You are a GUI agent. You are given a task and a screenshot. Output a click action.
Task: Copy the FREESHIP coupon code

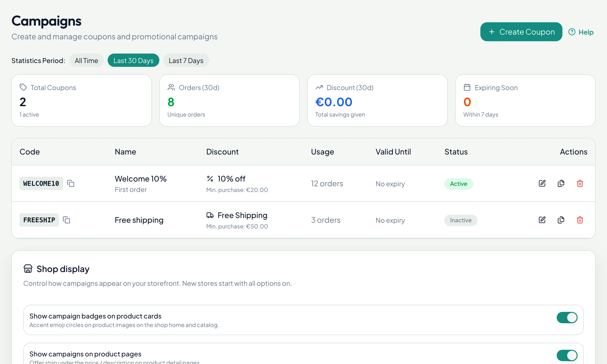click(x=66, y=220)
